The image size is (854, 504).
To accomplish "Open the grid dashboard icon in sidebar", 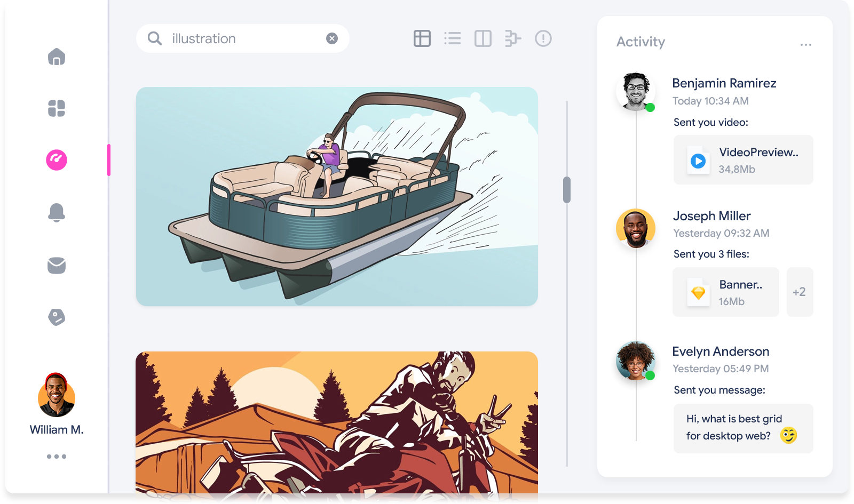I will tap(57, 108).
